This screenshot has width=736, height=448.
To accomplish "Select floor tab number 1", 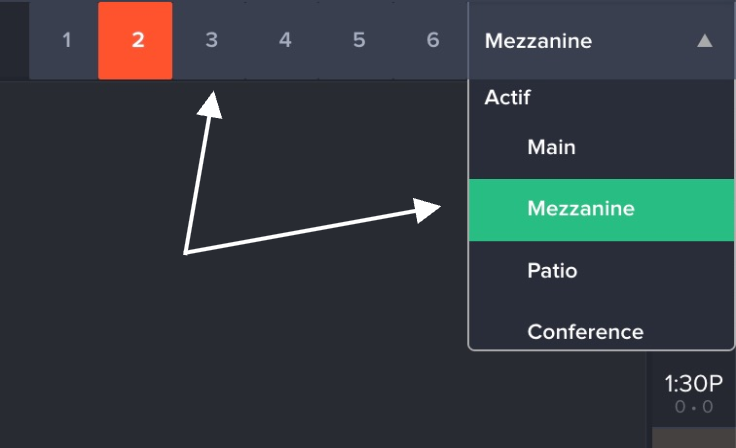I will [x=66, y=41].
